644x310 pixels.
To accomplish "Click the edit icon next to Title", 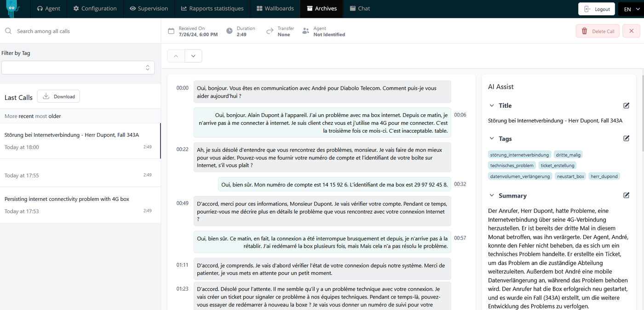I will pos(626,105).
